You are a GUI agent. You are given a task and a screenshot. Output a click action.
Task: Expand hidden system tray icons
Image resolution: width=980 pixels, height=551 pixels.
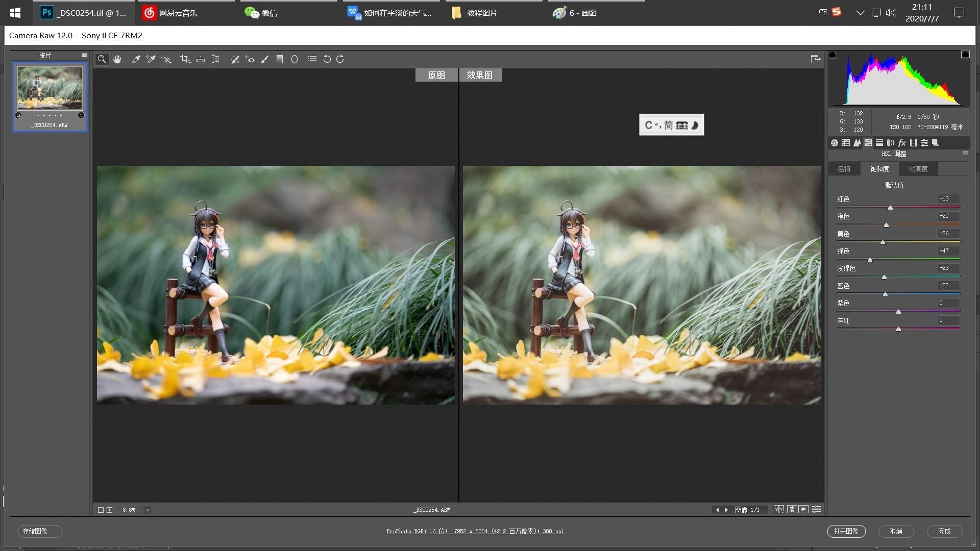tap(860, 13)
